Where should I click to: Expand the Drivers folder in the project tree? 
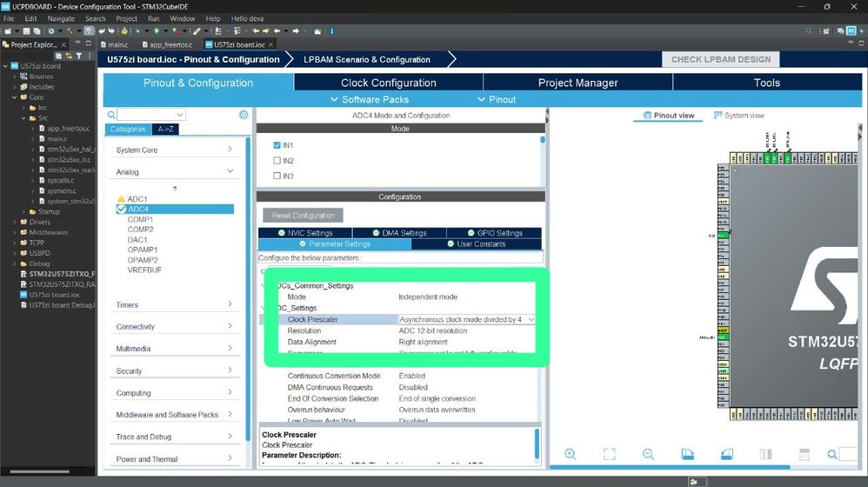15,222
